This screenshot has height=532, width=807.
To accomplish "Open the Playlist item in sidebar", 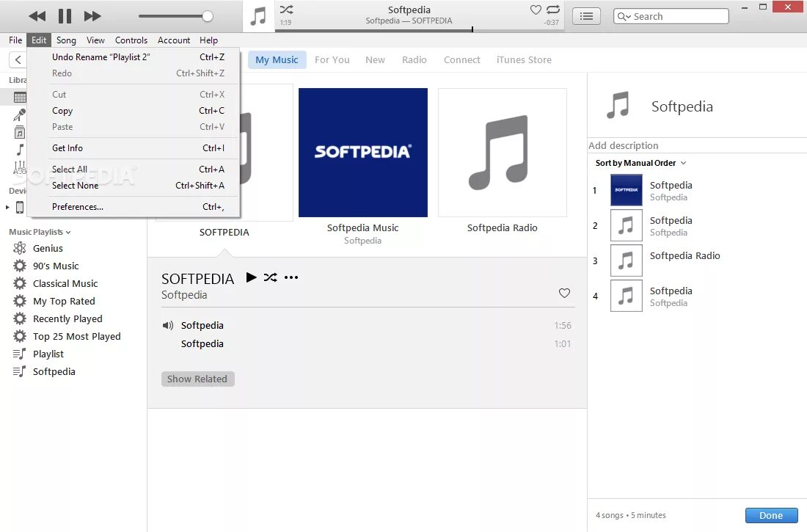I will click(48, 354).
